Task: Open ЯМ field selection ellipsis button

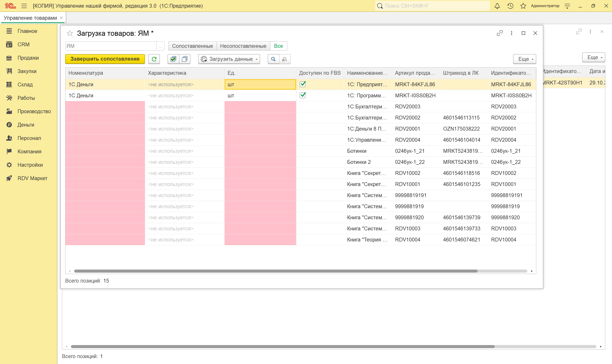Action: (160, 46)
